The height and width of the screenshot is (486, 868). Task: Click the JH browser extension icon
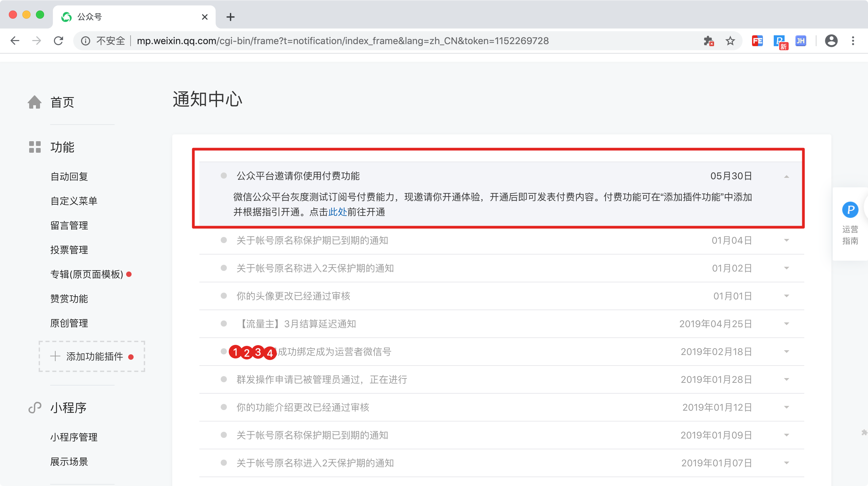pyautogui.click(x=801, y=41)
